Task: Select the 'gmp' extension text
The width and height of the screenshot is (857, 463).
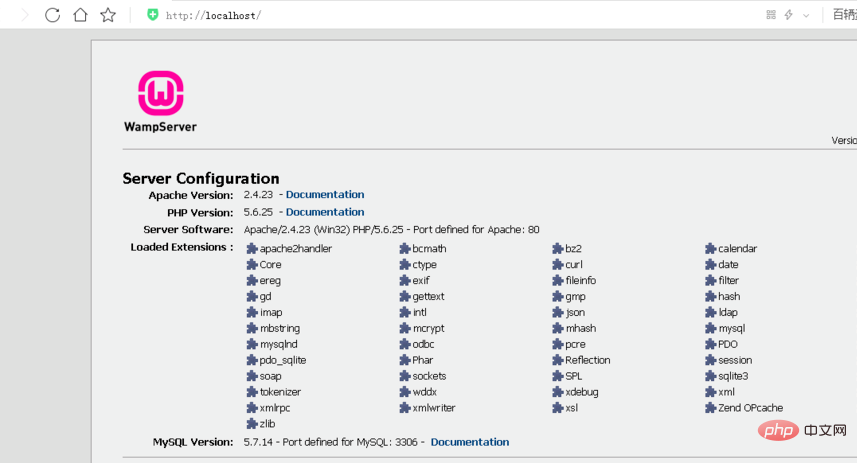Action: pos(575,297)
